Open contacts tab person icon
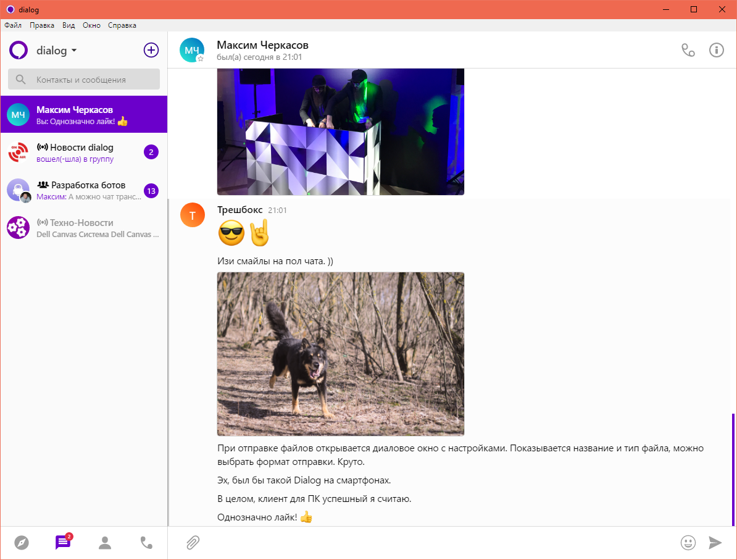The image size is (737, 560). click(105, 543)
